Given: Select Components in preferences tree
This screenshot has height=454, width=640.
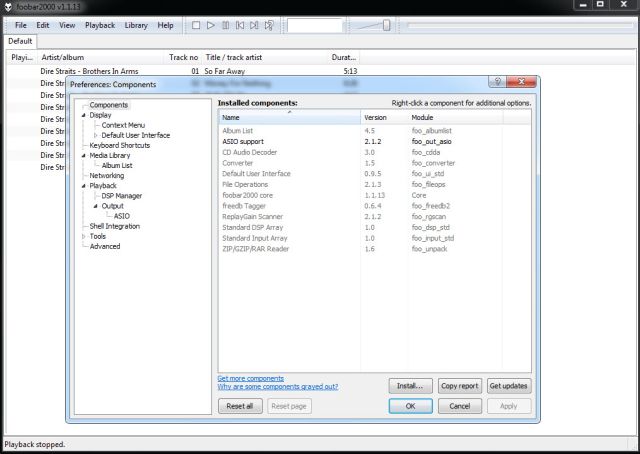Looking at the screenshot, I should click(x=109, y=105).
